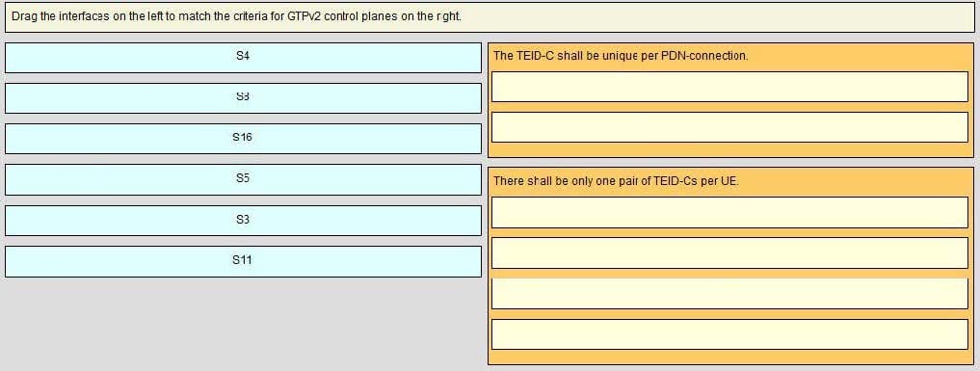980x371 pixels.
Task: Click second empty slot under unique per PDN-connection
Action: click(x=729, y=127)
